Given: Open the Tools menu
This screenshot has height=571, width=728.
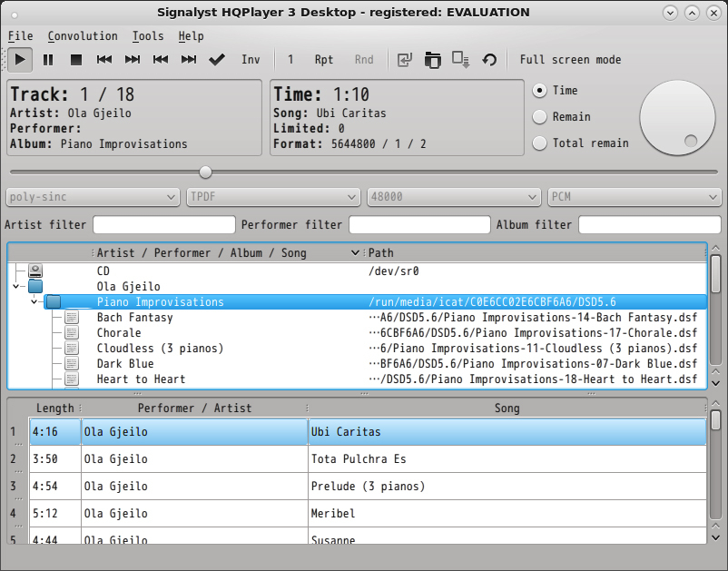Looking at the screenshot, I should tap(148, 36).
